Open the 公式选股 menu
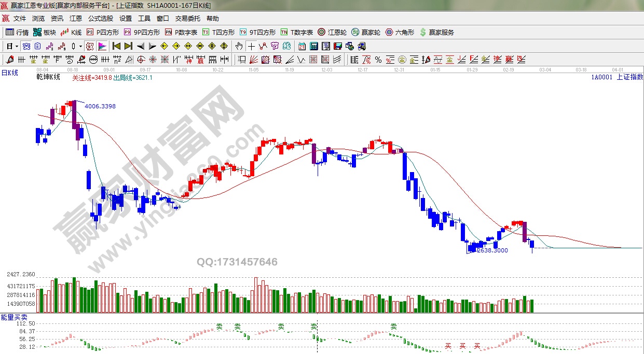The width and height of the screenshot is (644, 354). (100, 19)
